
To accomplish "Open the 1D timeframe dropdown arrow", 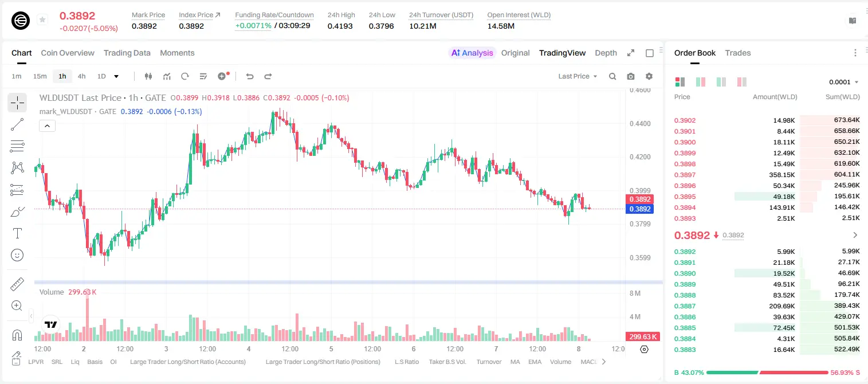I will click(116, 76).
